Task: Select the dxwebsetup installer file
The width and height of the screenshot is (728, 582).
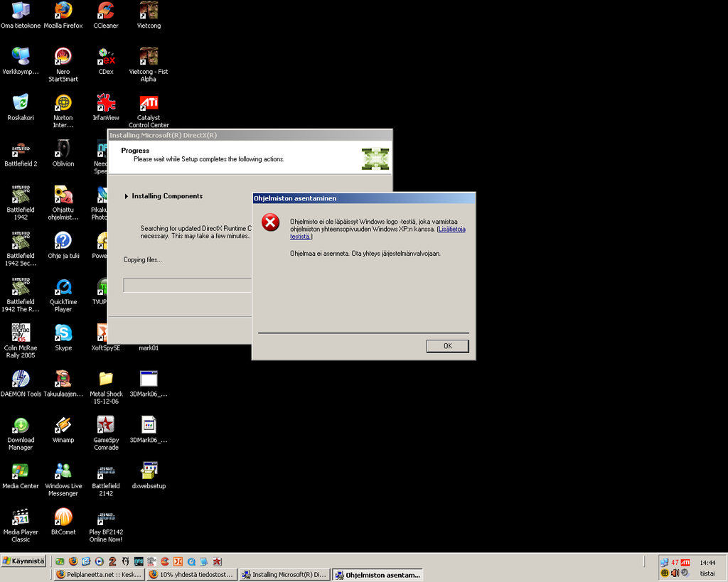Action: point(149,471)
